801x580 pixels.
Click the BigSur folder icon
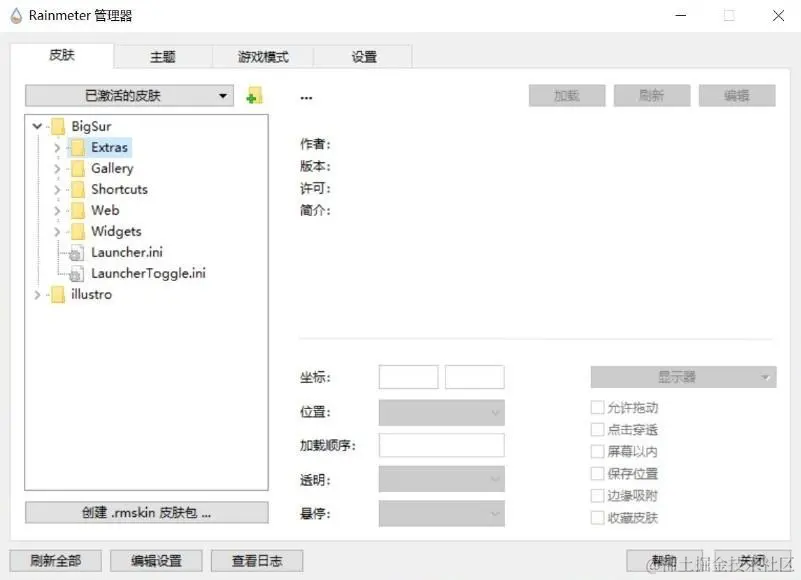(x=58, y=126)
